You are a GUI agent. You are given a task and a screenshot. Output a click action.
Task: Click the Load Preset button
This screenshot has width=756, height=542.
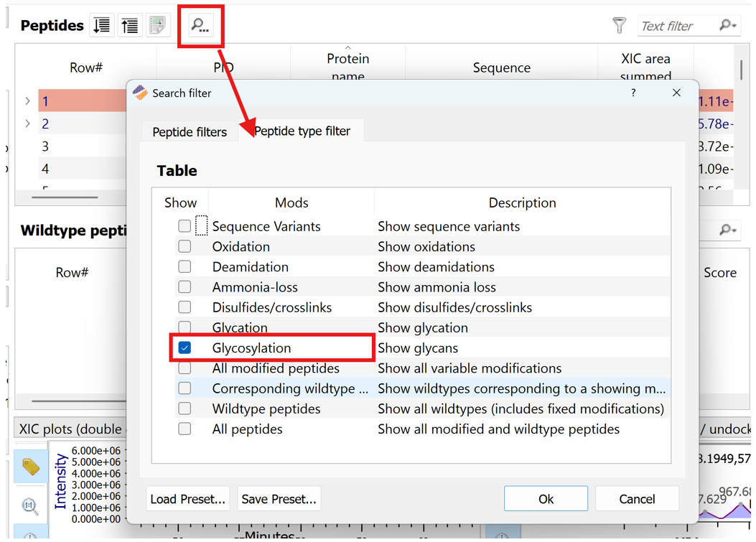[x=187, y=499]
